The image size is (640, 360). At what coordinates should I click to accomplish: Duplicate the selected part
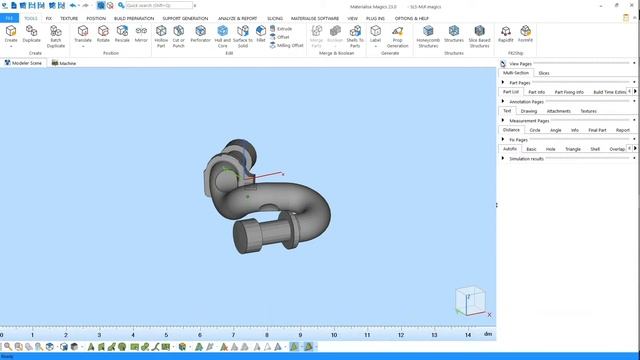tap(31, 33)
